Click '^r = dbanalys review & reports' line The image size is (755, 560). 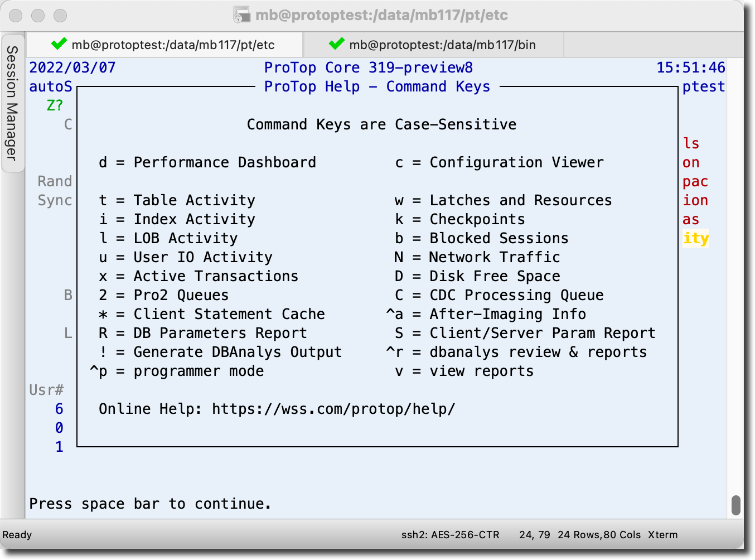point(516,353)
